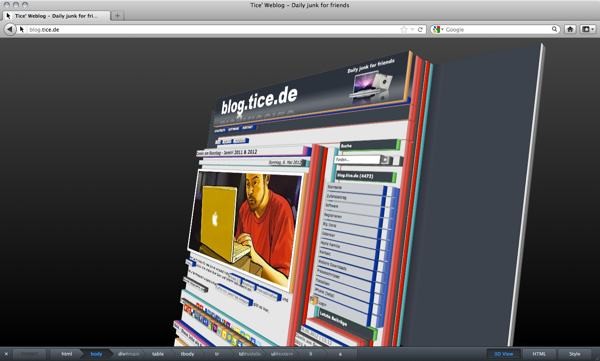Click the blog.tice.de page title

[259, 101]
